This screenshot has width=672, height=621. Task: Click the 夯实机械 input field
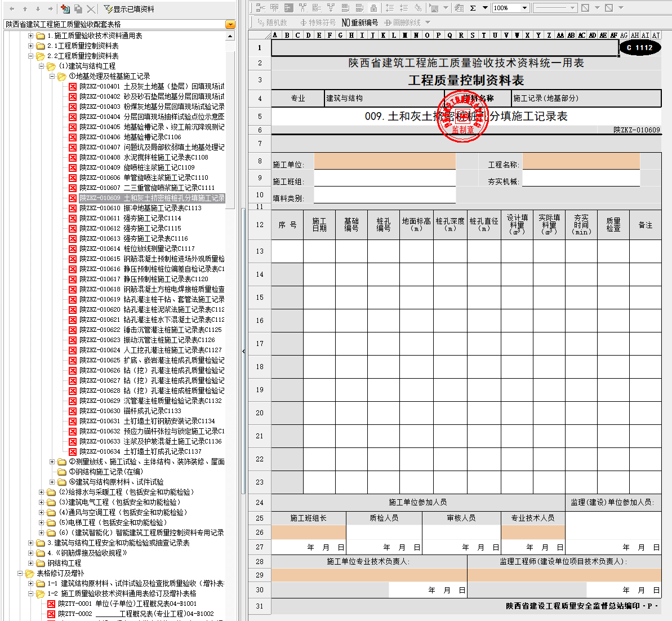(581, 178)
